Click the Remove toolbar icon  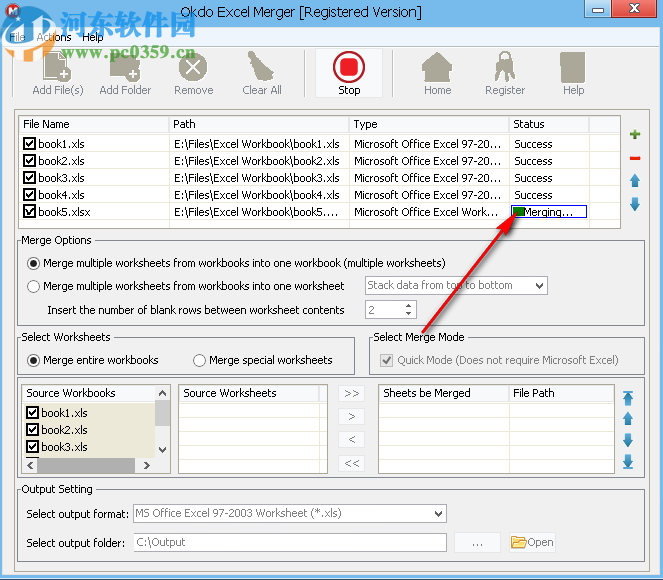pyautogui.click(x=193, y=73)
